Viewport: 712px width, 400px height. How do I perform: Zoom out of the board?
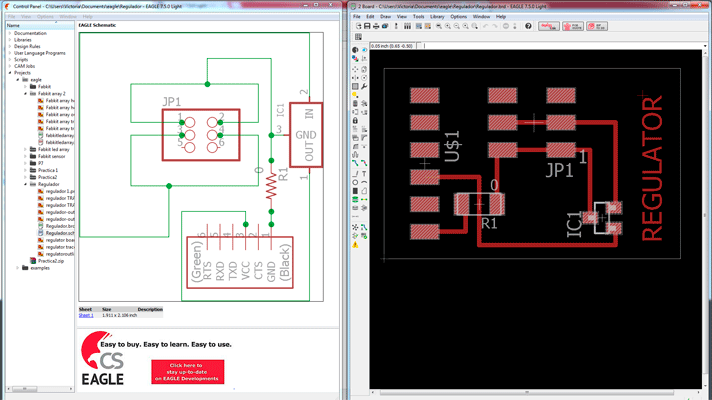coord(457,26)
